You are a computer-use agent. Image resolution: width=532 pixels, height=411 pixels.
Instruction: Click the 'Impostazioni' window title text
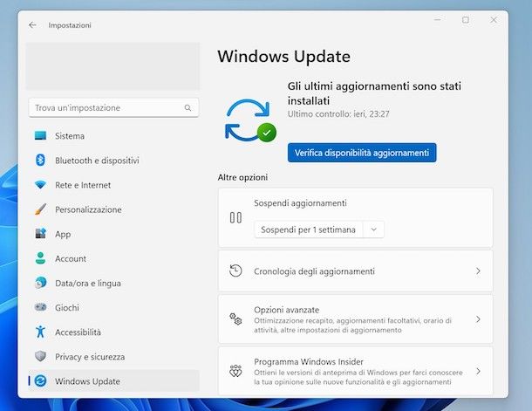point(70,25)
